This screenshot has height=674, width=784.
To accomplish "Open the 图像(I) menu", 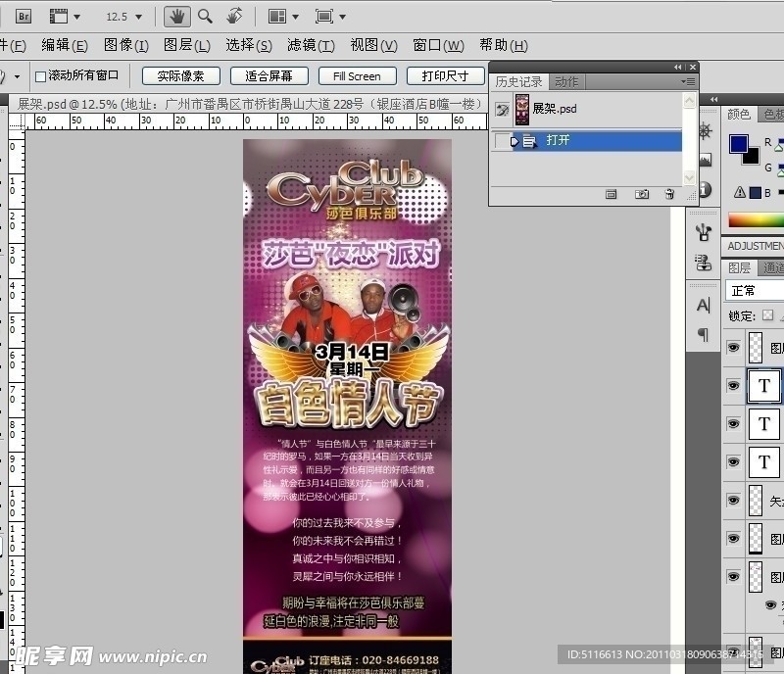I will (x=126, y=45).
